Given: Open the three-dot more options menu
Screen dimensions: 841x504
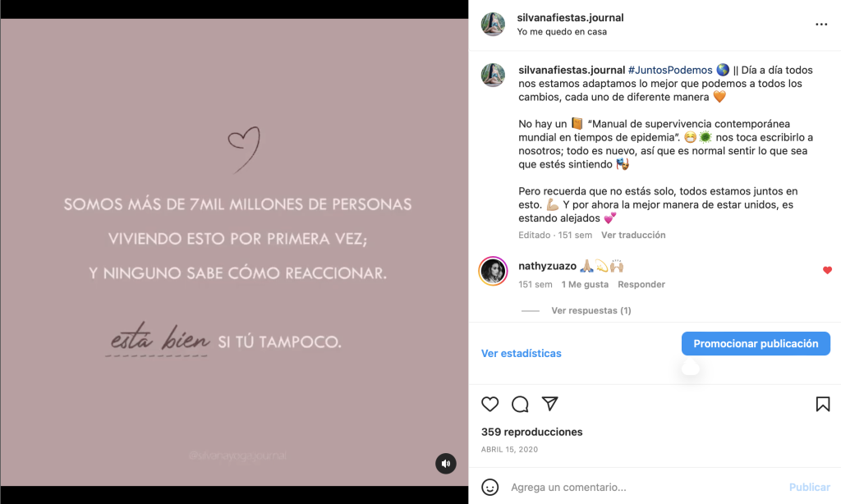Looking at the screenshot, I should coord(821,24).
